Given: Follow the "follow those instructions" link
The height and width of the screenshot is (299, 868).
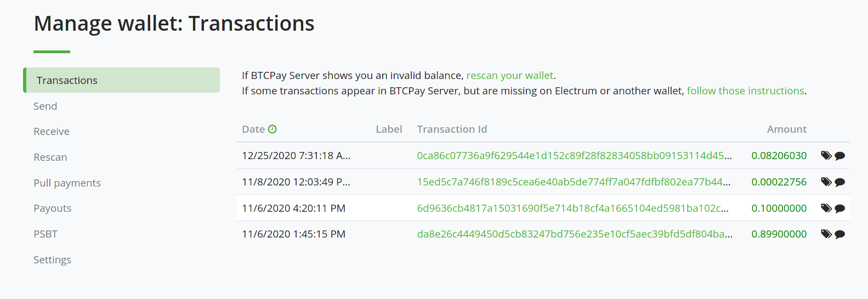Looking at the screenshot, I should (745, 91).
